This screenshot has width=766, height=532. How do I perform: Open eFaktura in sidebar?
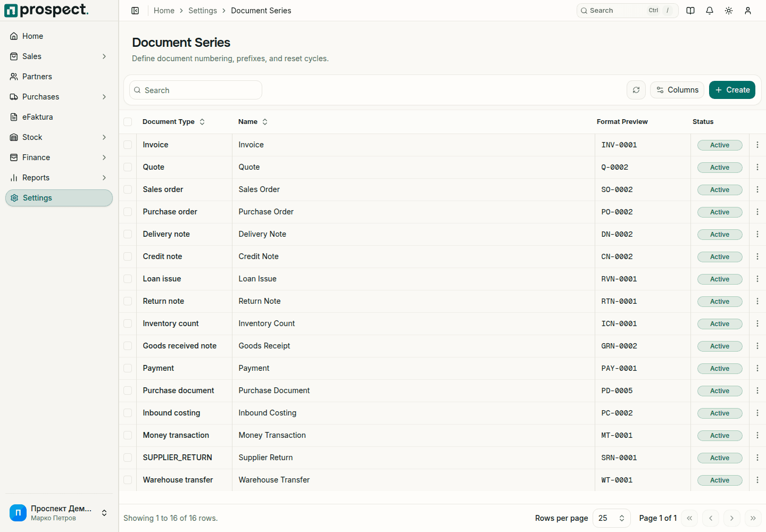[x=59, y=117]
